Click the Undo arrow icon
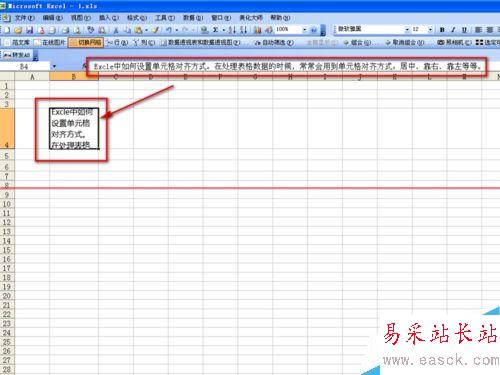Image resolution: width=500 pixels, height=375 pixels. [x=169, y=30]
